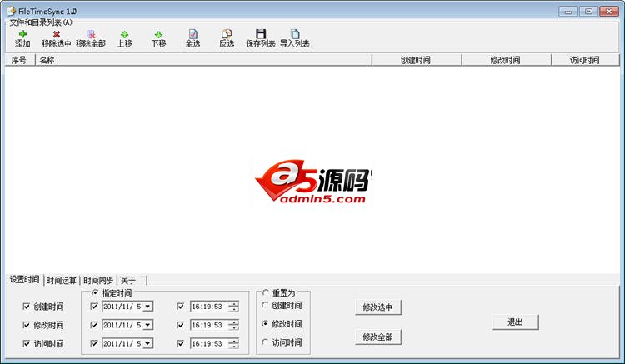Click the 修改选中 button

click(x=377, y=307)
